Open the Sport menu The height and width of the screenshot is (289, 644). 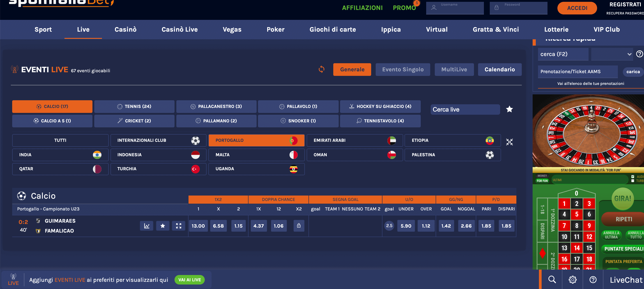[43, 30]
